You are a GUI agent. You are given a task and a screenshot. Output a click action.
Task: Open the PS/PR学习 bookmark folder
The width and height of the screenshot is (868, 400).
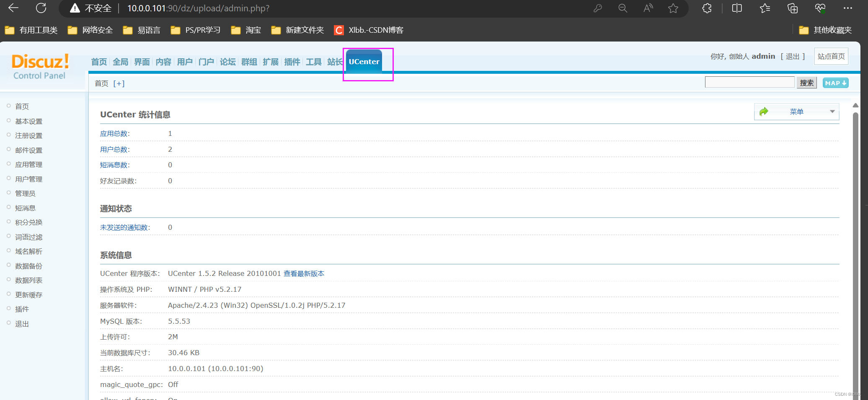pyautogui.click(x=196, y=30)
